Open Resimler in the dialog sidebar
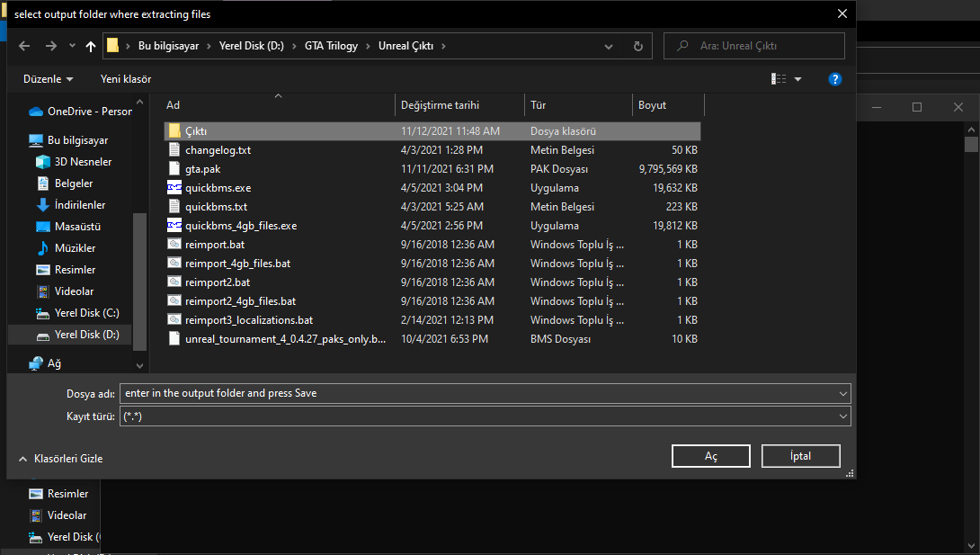 click(x=66, y=269)
